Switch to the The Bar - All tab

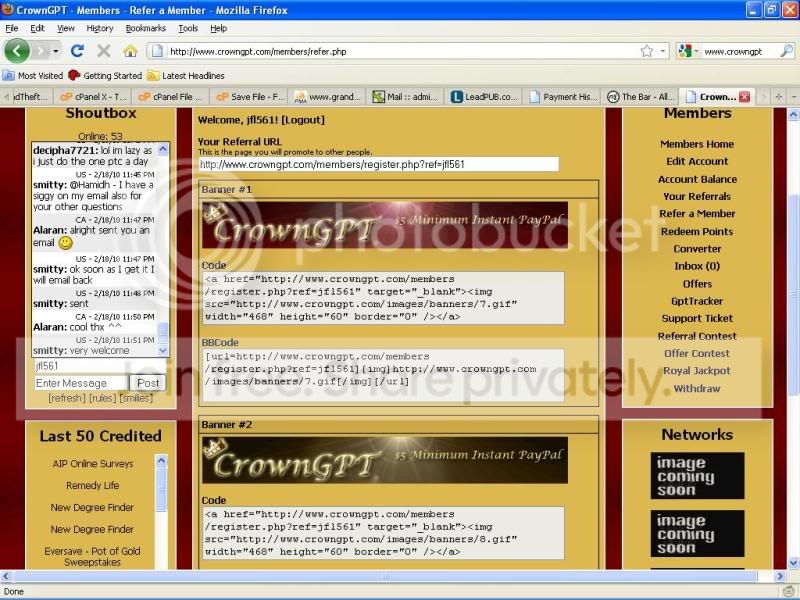click(639, 97)
